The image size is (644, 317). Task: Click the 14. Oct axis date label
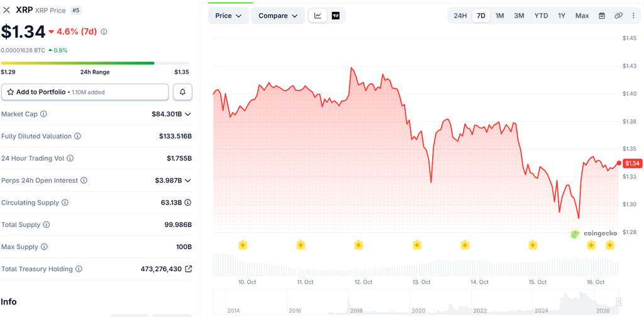point(479,282)
